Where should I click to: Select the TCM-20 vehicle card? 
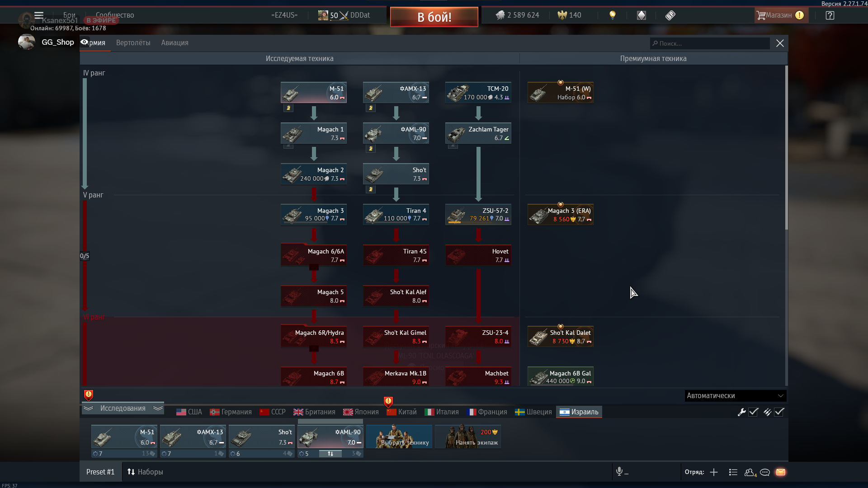click(x=478, y=92)
